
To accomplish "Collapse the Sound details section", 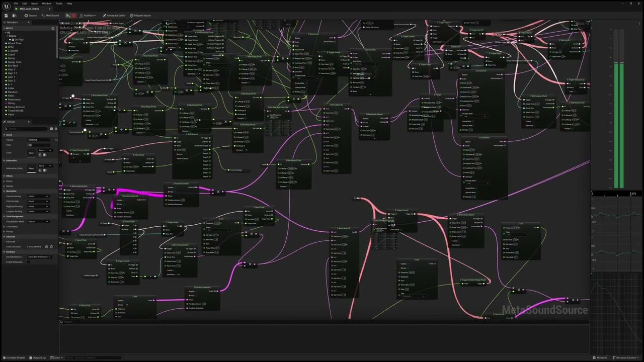I will pyautogui.click(x=4, y=135).
